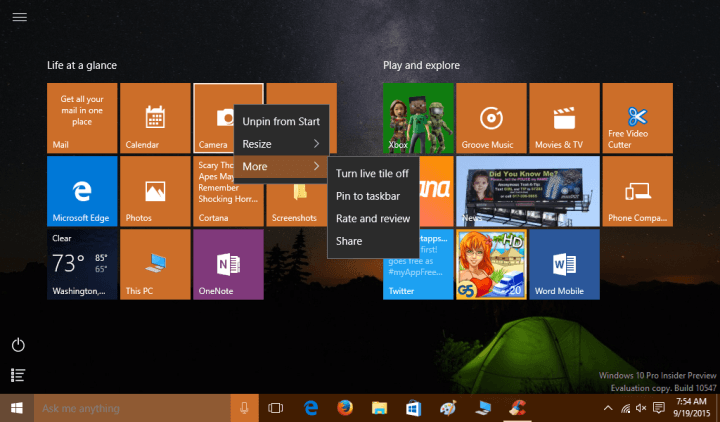Launch Microsoft Edge tile
Screen dimensions: 720x422
[x=82, y=191]
